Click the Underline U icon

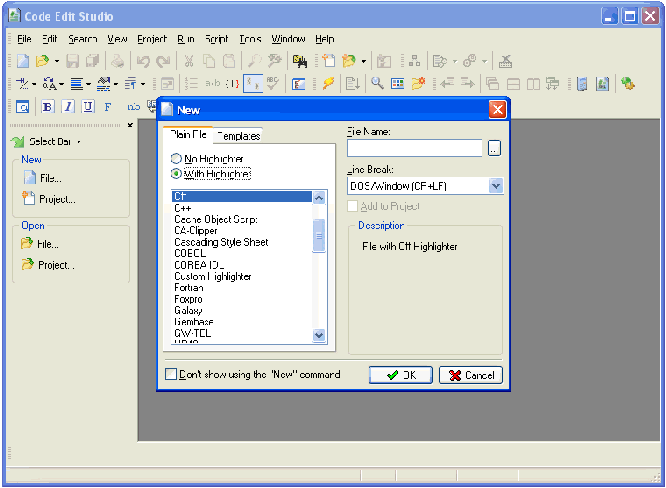coord(88,106)
